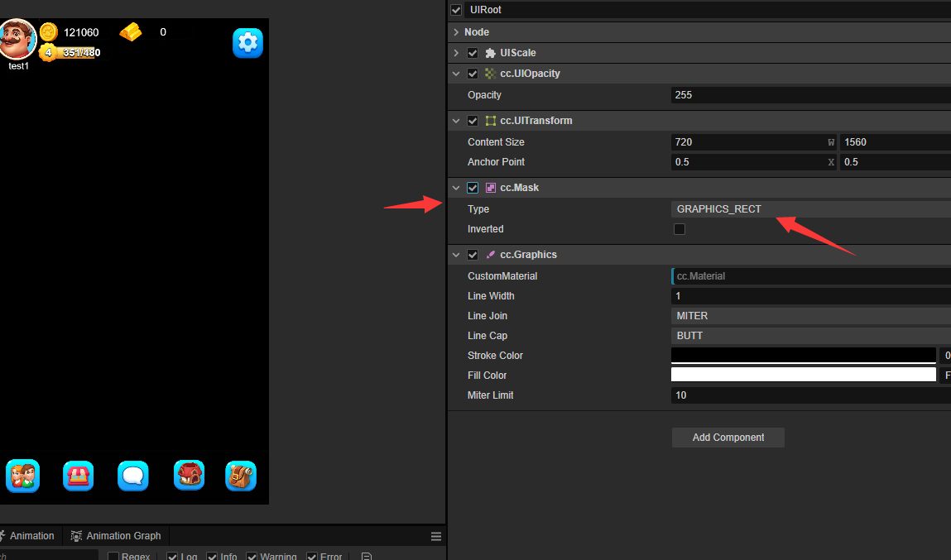
Task: Open the chat bubble icon
Action: click(x=132, y=476)
